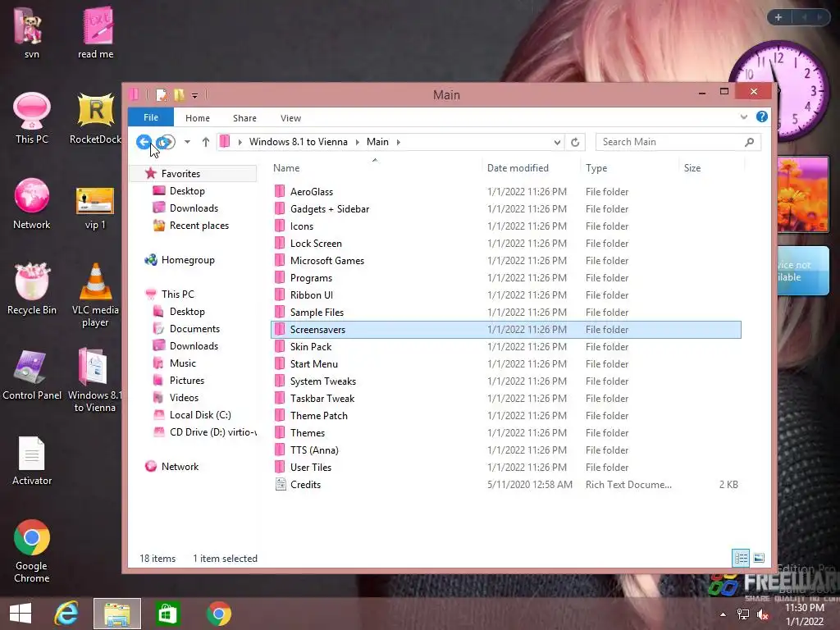The width and height of the screenshot is (840, 630).
Task: Switch to Details view button
Action: point(741,558)
